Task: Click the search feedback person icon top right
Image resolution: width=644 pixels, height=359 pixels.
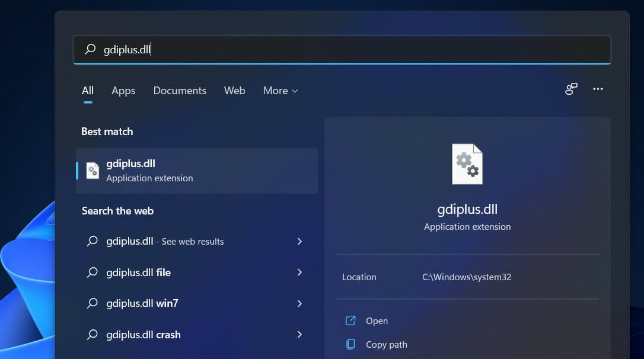Action: coord(570,89)
